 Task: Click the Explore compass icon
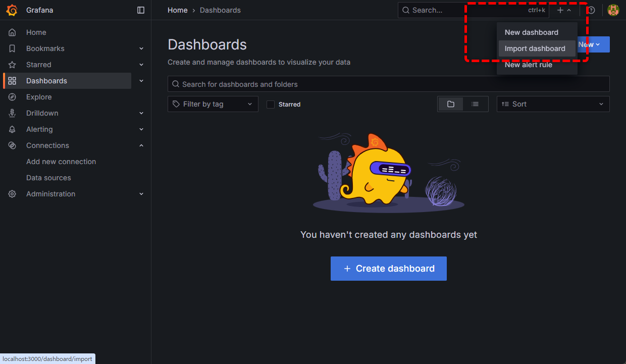(x=12, y=97)
